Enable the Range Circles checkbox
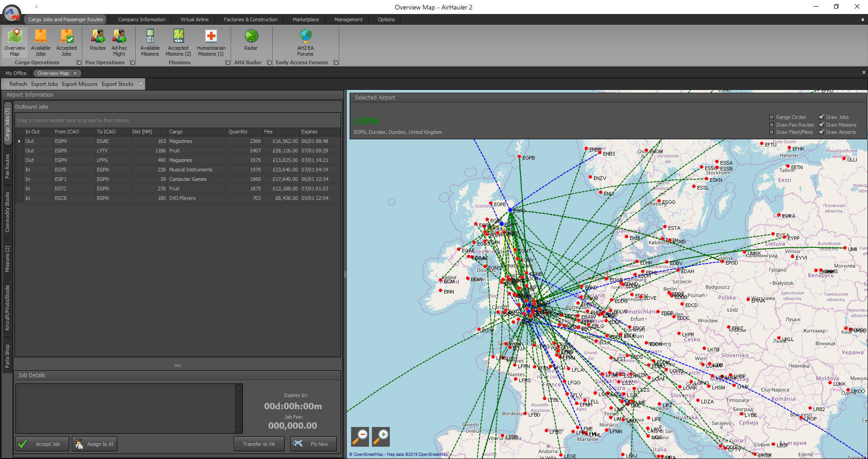The width and height of the screenshot is (868, 459). tap(772, 117)
